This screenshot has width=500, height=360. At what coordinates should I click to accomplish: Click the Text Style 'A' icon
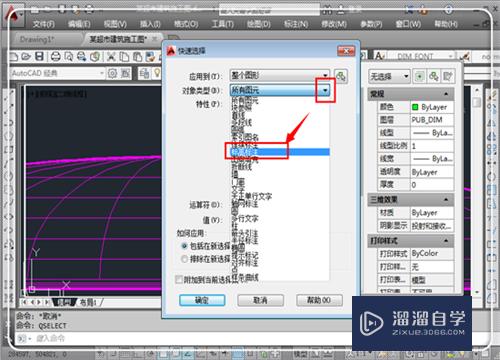tap(379, 56)
